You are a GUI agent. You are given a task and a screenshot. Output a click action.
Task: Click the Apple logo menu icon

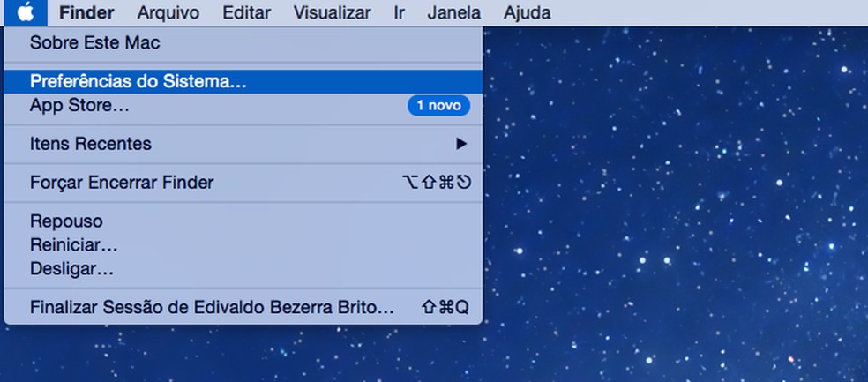[x=26, y=12]
